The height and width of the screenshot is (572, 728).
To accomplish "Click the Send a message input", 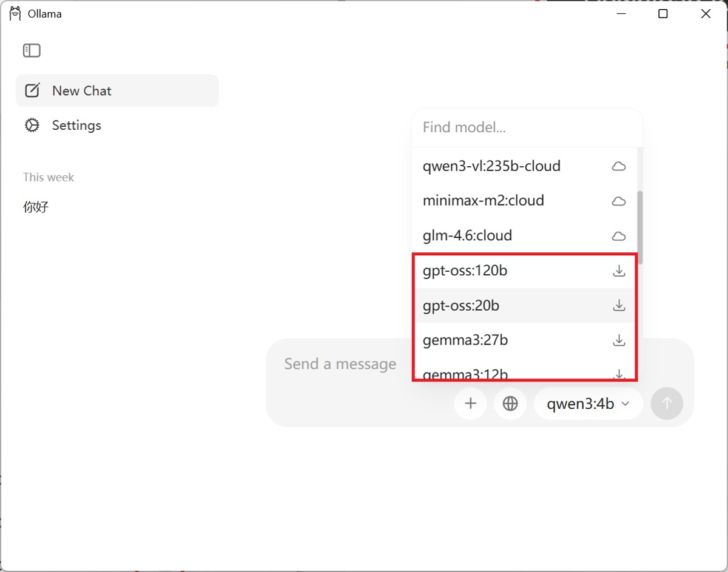I will 340,364.
